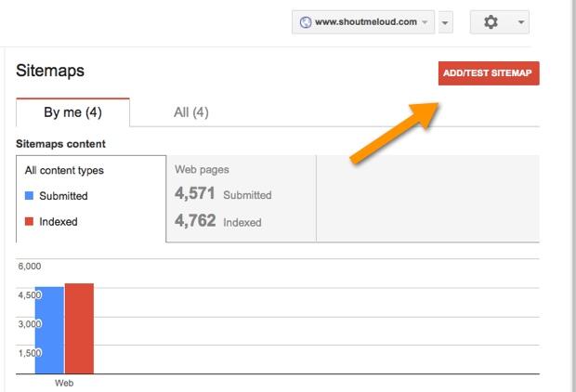Screen dimensions: 576x392
Task: Click the Web axis label under chart
Action: tap(64, 383)
